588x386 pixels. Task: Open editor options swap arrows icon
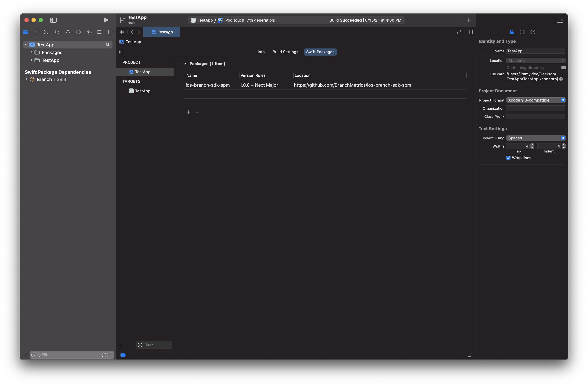459,32
